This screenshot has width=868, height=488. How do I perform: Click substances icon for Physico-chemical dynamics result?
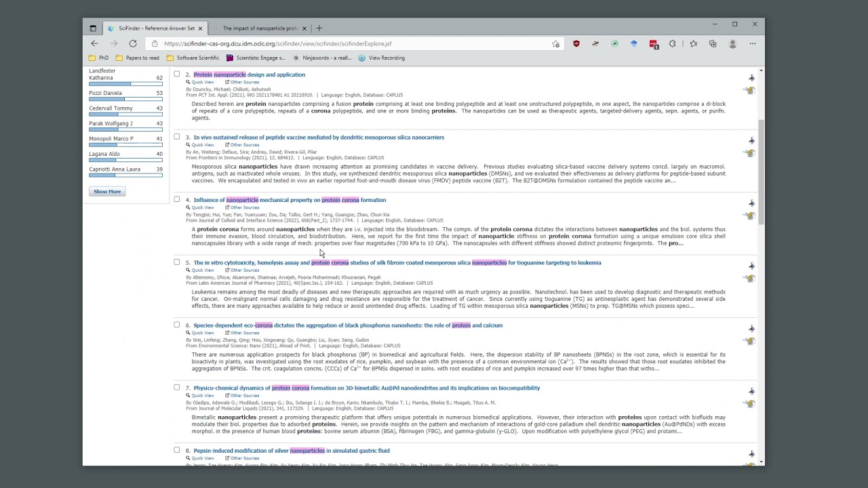751,391
